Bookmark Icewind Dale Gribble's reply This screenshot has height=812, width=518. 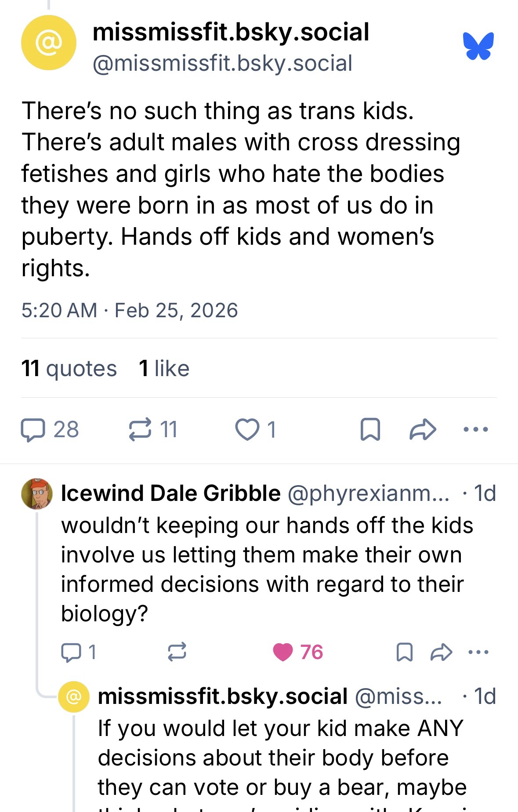point(404,652)
